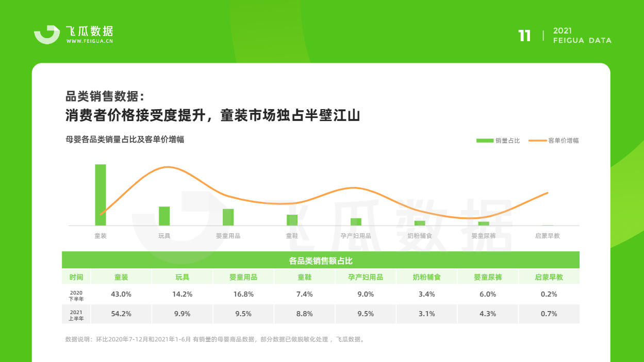Click the orange 客单价增幅 legend line
Screen dimensions: 644x362
(538, 140)
